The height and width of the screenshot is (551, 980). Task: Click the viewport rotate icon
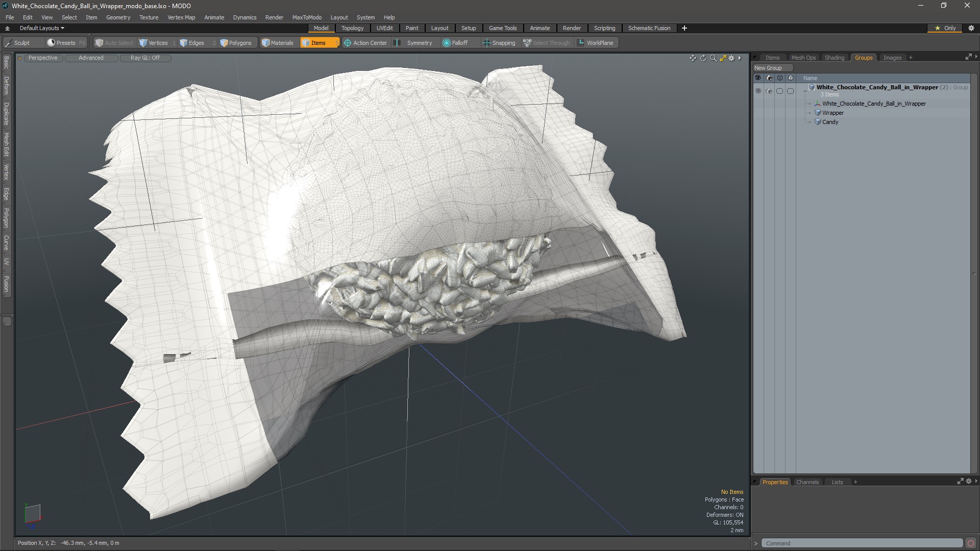click(703, 58)
